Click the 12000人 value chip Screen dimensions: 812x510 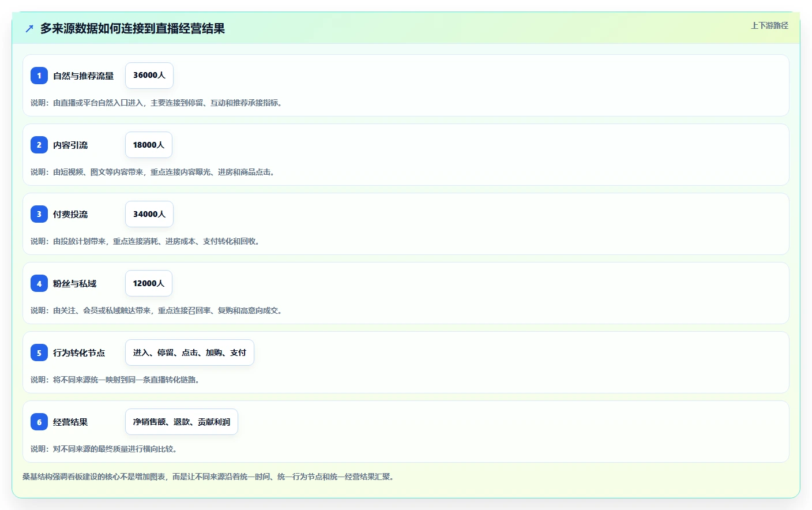point(149,283)
